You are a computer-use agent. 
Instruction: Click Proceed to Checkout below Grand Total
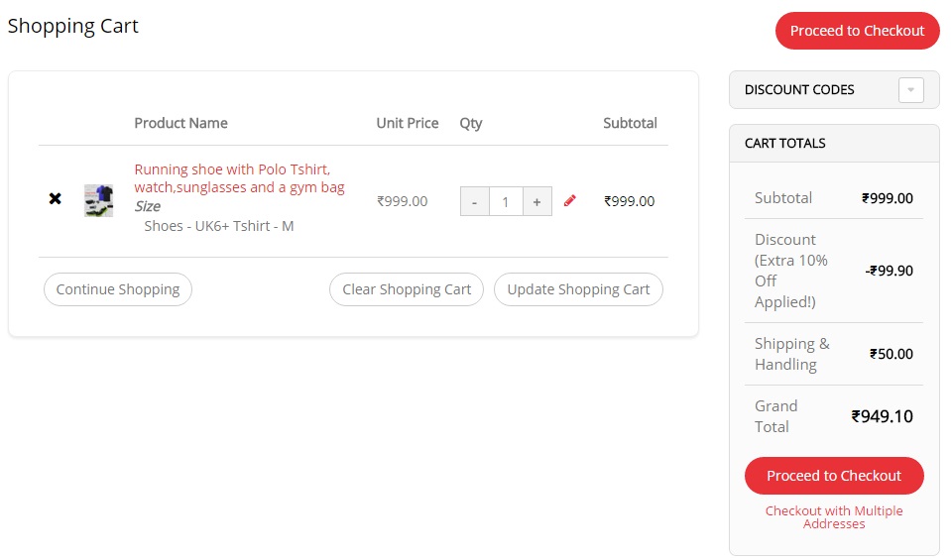pos(833,476)
